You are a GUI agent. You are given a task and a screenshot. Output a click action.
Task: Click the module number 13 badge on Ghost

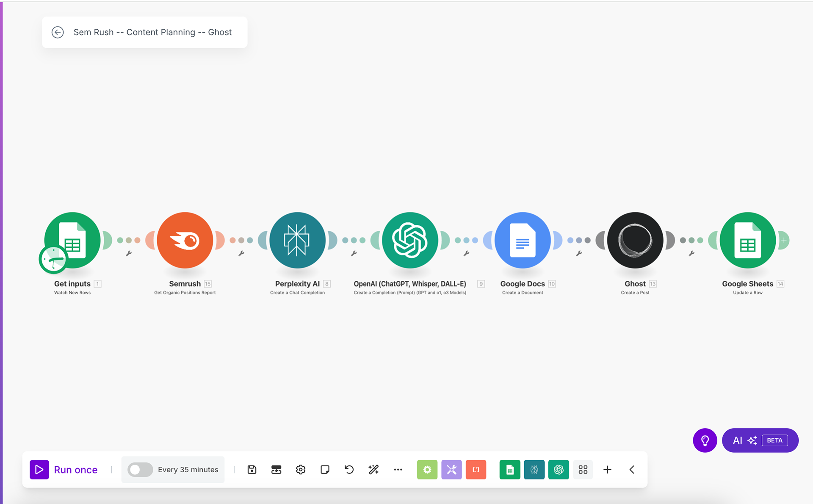click(653, 284)
